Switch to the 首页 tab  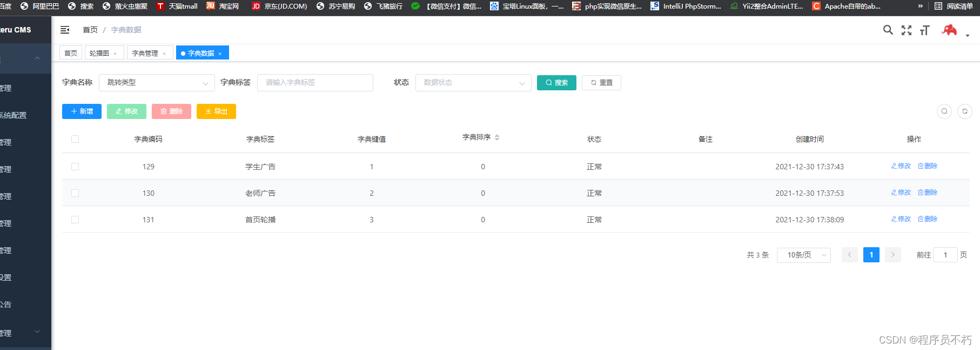71,53
